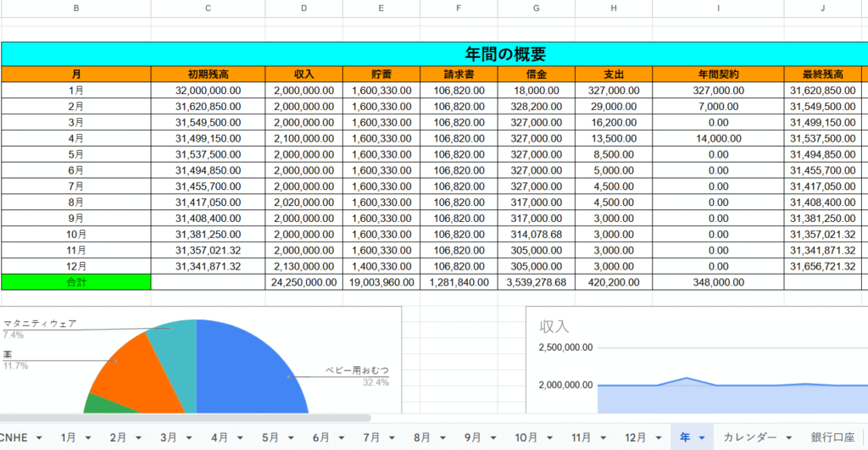Click the 2,500,000.00 chart axis label
Viewport: 868px width, 450px height.
tap(565, 347)
